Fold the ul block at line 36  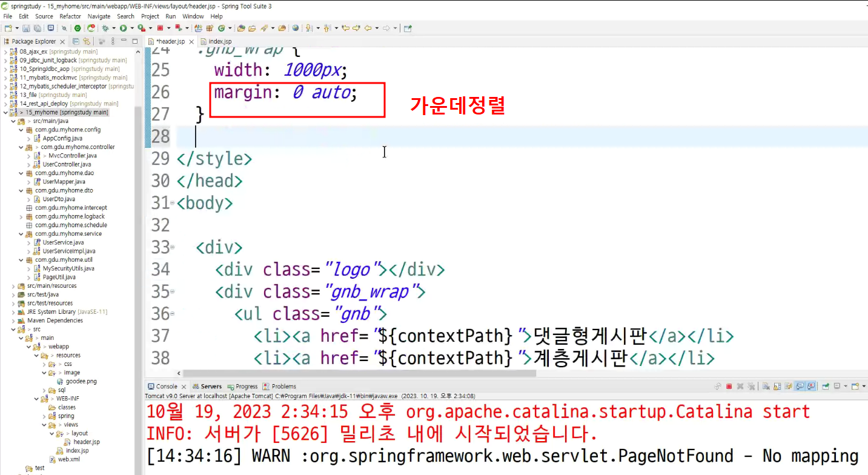tap(173, 314)
